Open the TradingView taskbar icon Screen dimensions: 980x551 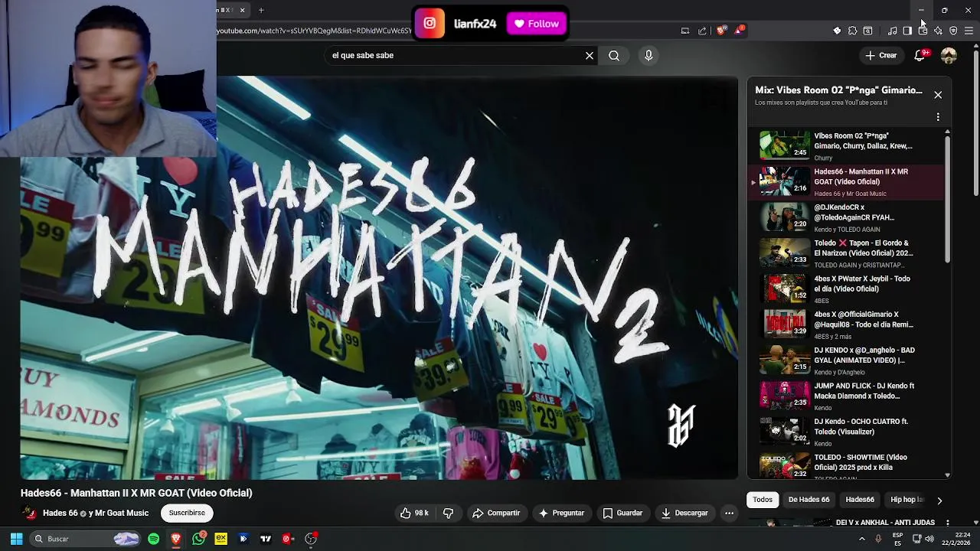pyautogui.click(x=266, y=539)
